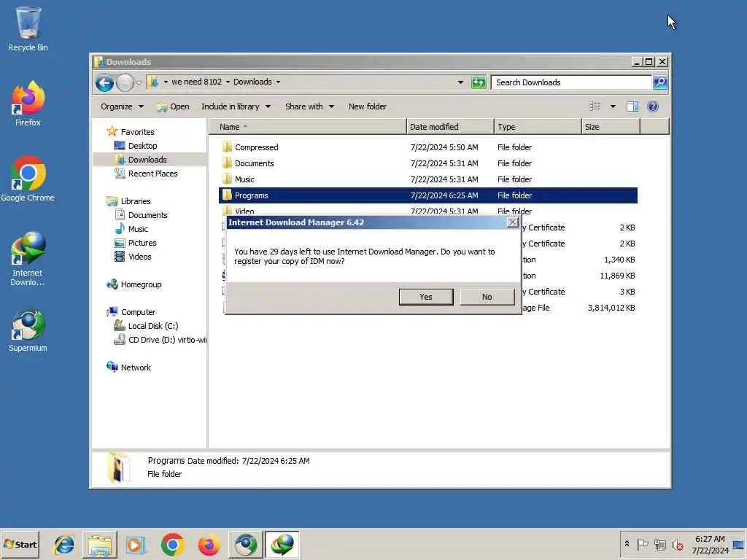Expand 'we need 8102' breadcrumb arrow
747x560 pixels.
228,82
